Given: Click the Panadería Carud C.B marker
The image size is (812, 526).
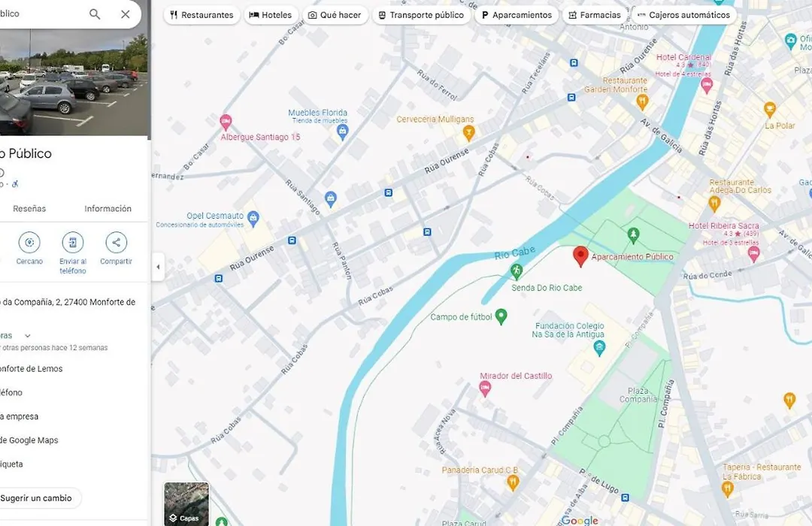Looking at the screenshot, I should pyautogui.click(x=513, y=482).
